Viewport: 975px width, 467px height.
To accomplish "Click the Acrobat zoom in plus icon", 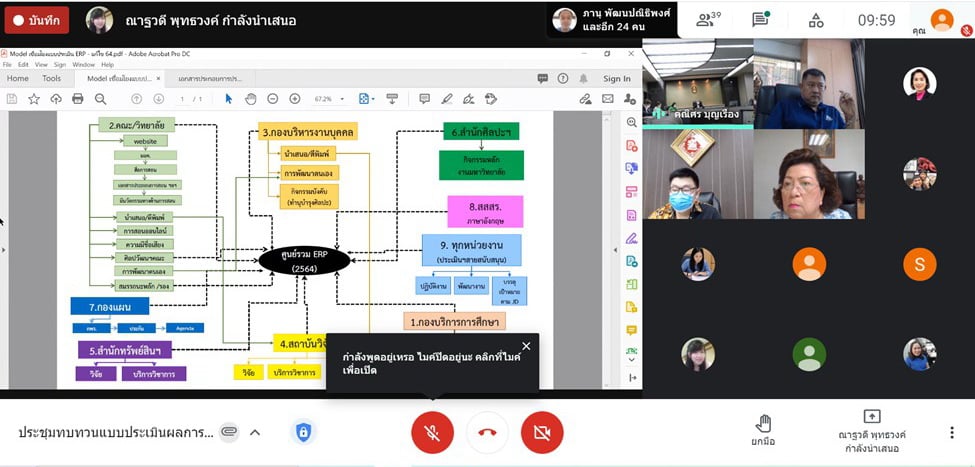I will pos(294,99).
